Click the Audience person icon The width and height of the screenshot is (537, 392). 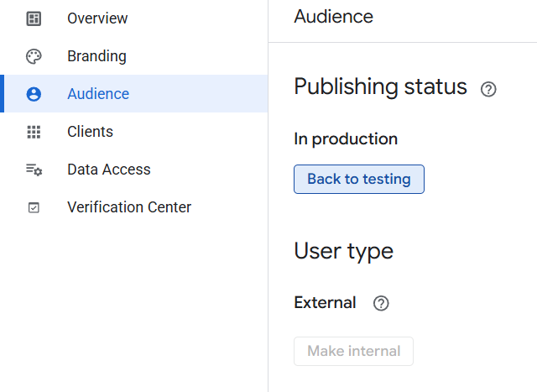point(34,94)
